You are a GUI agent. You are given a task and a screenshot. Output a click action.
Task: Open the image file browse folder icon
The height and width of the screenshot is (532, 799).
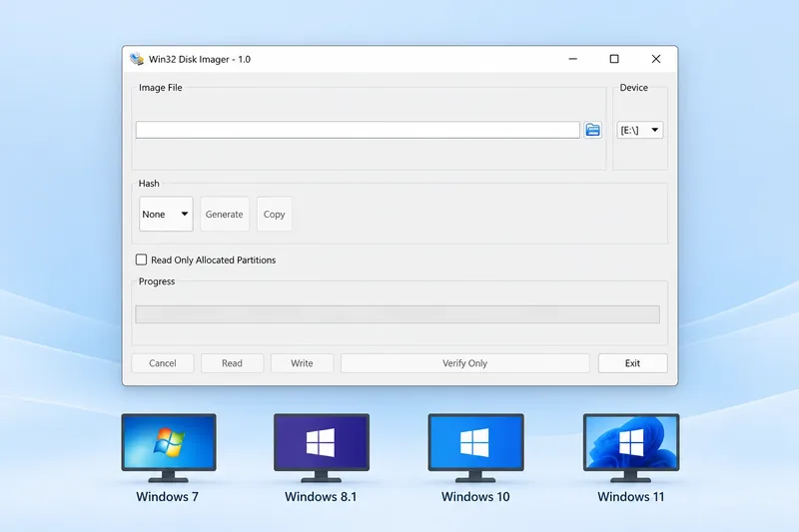tap(592, 130)
